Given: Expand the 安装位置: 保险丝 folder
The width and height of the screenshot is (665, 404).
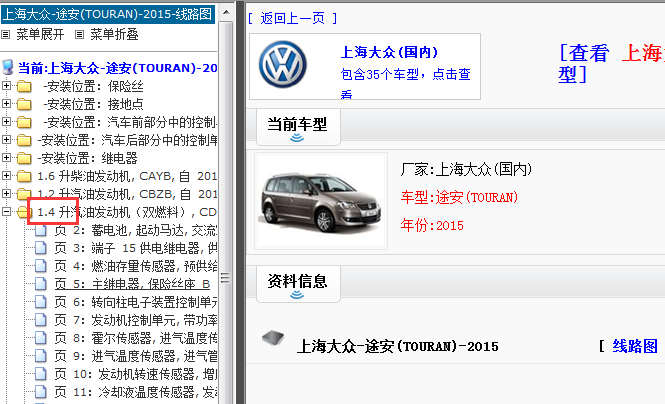Looking at the screenshot, I should (x=6, y=86).
